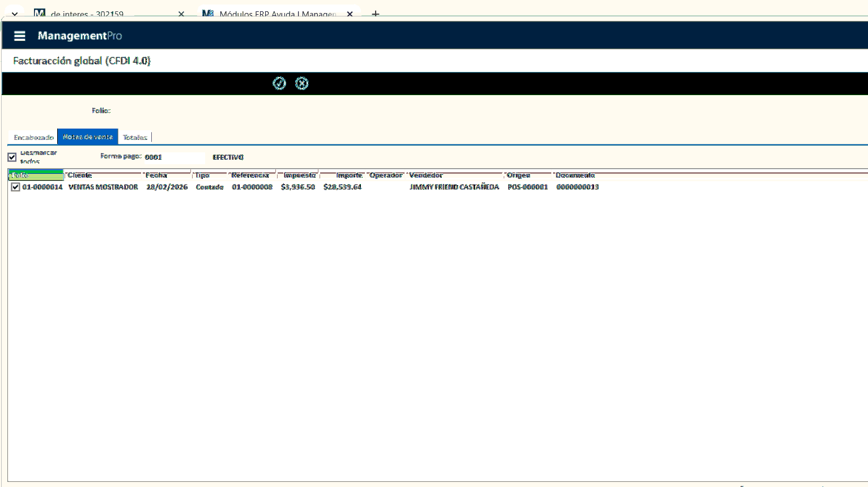Screen dimensions: 868x487
Task: Open the Totales tab
Action: pyautogui.click(x=135, y=137)
